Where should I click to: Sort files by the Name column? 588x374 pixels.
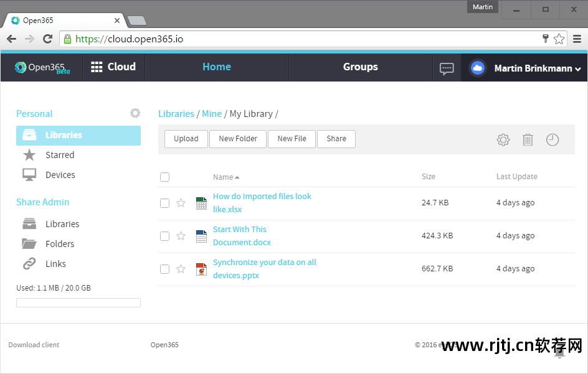coord(225,177)
